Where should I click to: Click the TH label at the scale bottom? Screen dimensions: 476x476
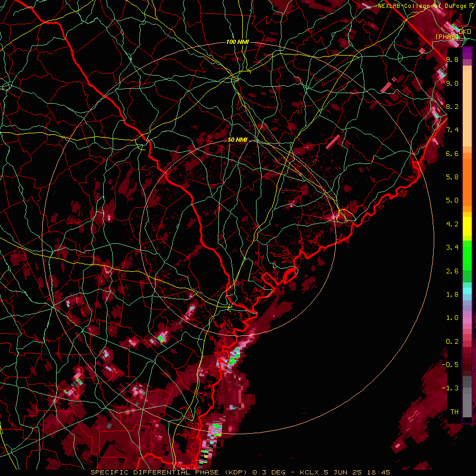coord(454,412)
